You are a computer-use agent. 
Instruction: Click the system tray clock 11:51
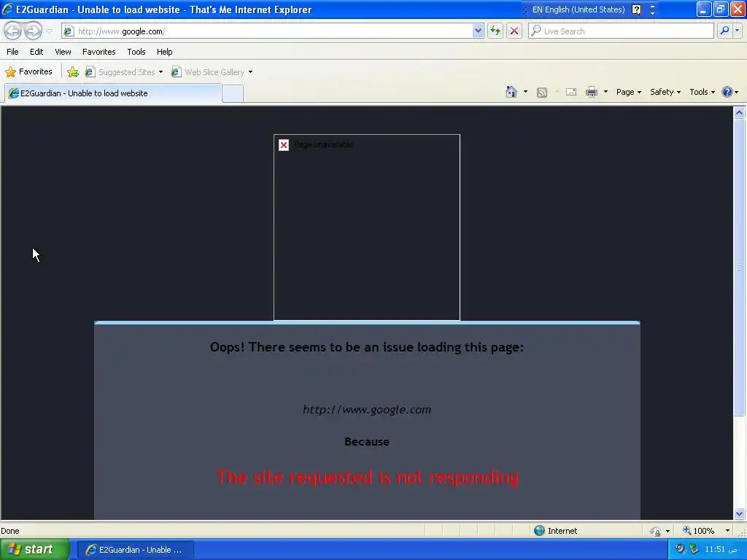point(721,550)
